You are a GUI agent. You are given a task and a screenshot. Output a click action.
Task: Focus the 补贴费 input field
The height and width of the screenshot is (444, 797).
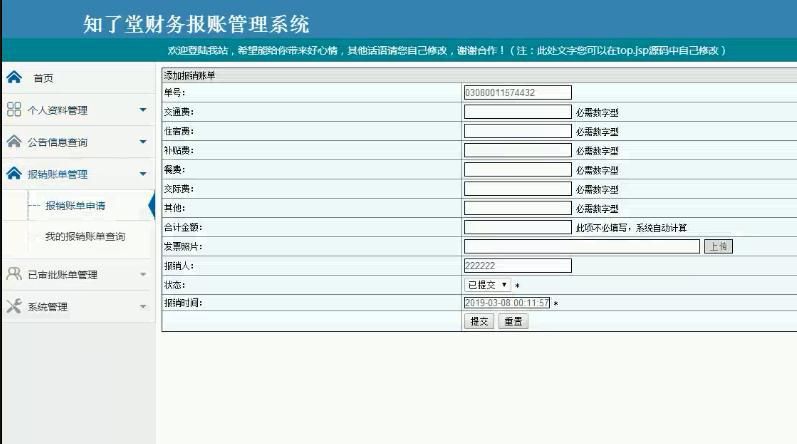click(517, 150)
